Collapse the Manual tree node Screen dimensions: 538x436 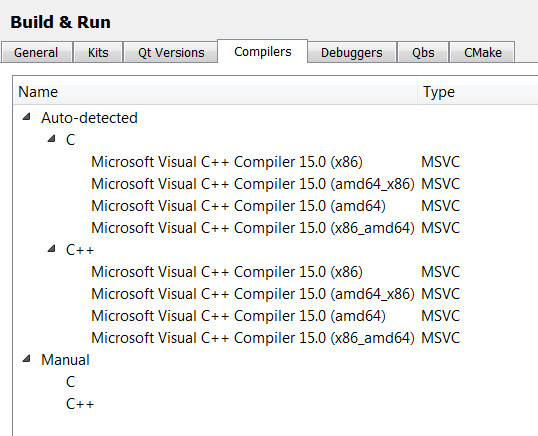click(26, 359)
